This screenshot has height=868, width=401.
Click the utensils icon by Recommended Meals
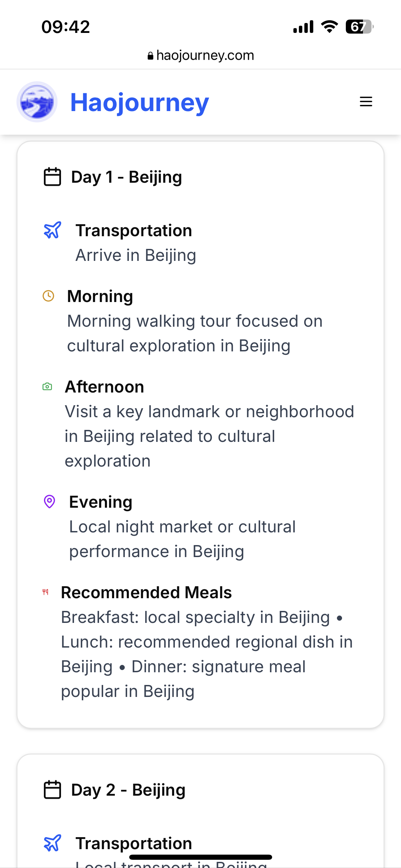click(45, 592)
